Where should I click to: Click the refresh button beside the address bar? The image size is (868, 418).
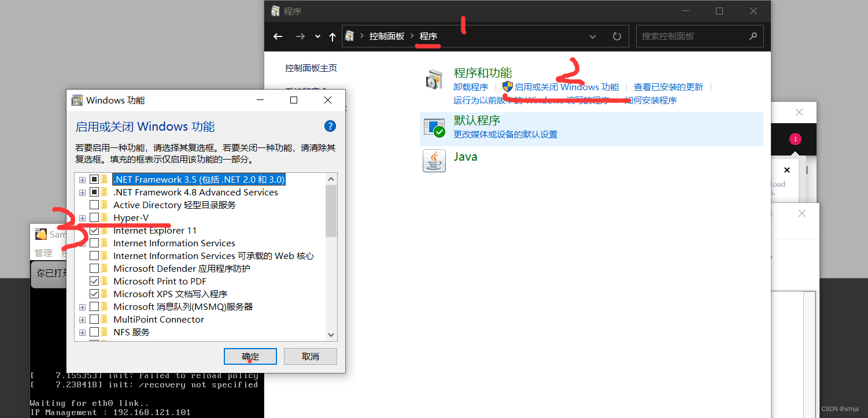coord(617,36)
